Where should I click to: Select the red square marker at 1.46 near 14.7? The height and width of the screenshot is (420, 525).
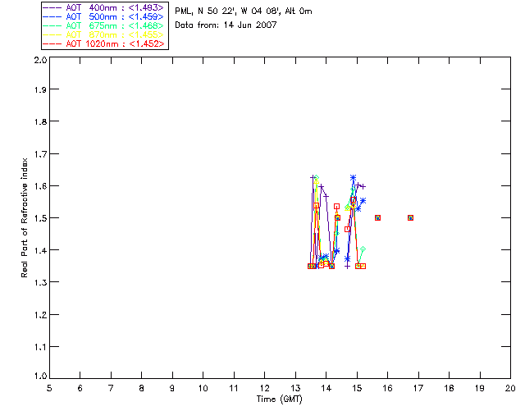pos(348,230)
